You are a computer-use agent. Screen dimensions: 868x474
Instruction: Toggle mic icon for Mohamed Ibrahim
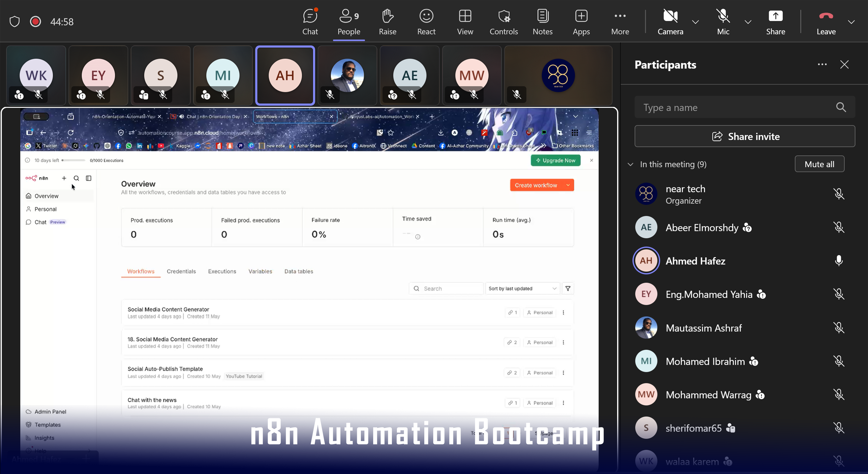pos(839,361)
